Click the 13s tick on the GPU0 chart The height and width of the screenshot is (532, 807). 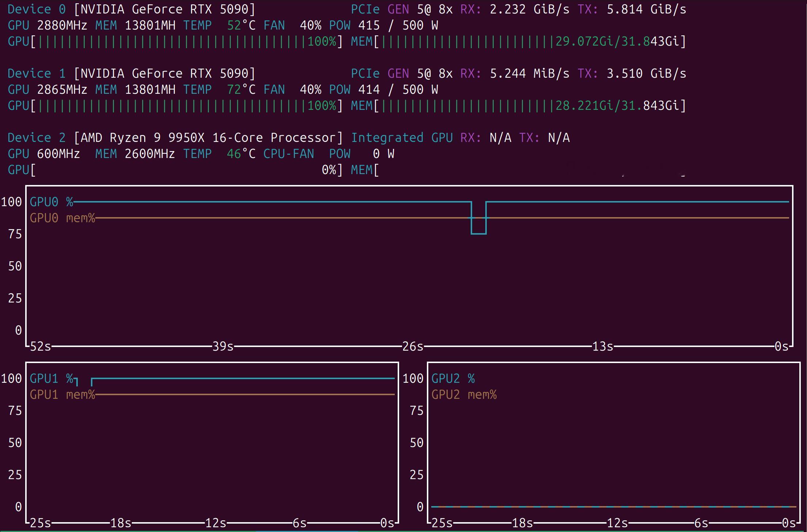coord(603,346)
